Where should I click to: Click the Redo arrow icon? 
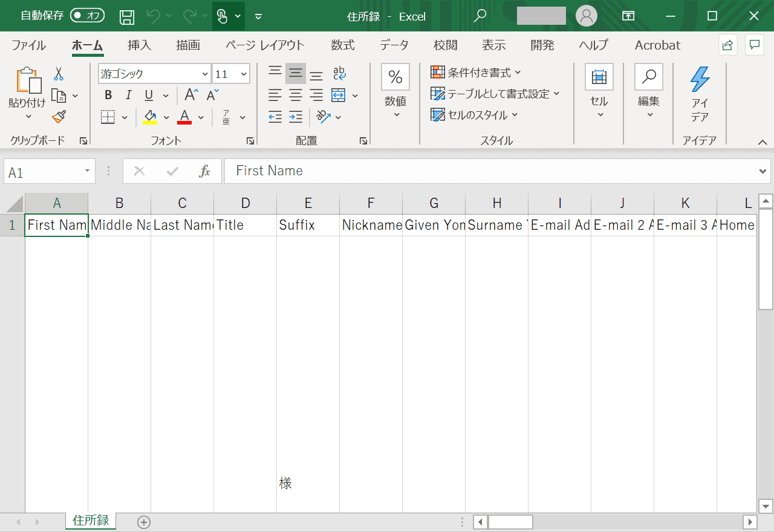tap(190, 16)
